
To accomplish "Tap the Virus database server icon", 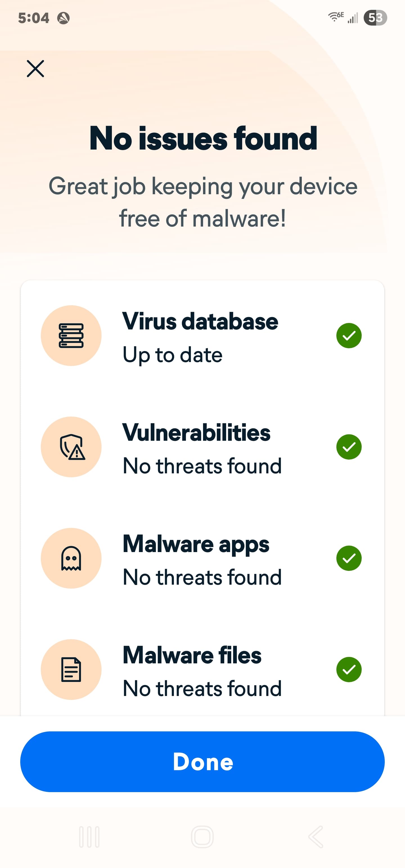I will click(x=71, y=336).
